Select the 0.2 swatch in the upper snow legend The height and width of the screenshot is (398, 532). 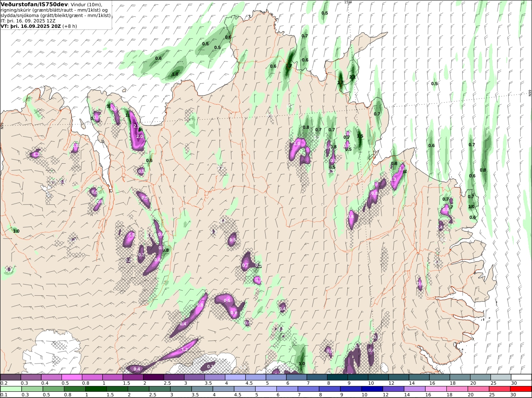[x=10, y=377]
